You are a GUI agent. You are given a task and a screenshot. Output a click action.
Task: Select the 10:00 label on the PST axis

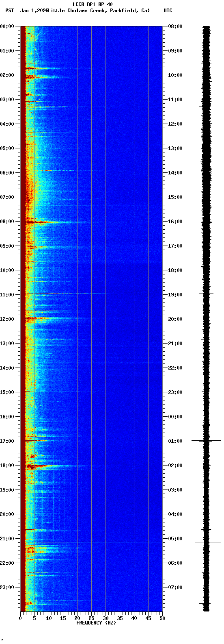(x=7, y=270)
